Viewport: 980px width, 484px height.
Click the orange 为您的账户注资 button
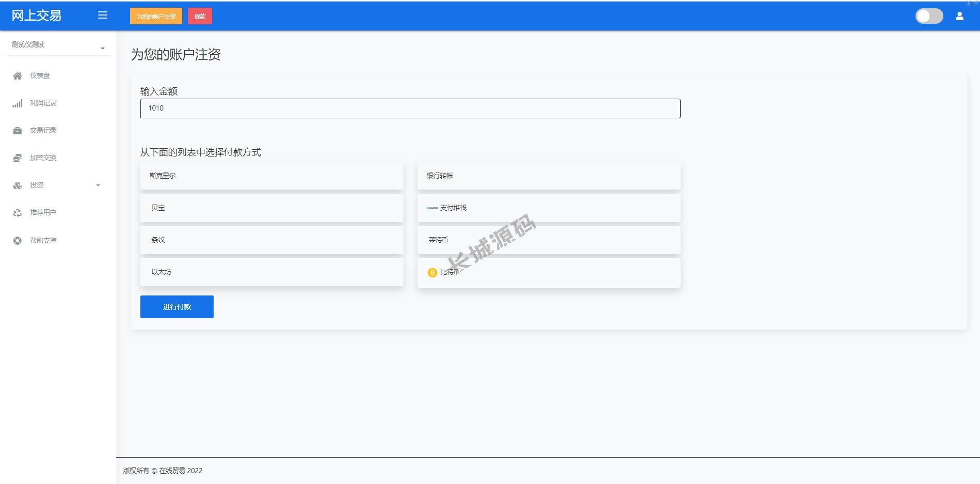(156, 17)
